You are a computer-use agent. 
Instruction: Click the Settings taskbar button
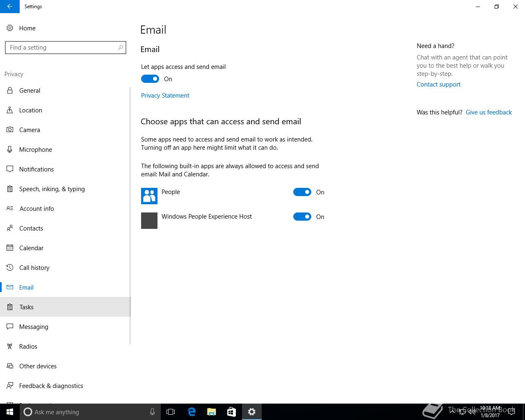(252, 412)
